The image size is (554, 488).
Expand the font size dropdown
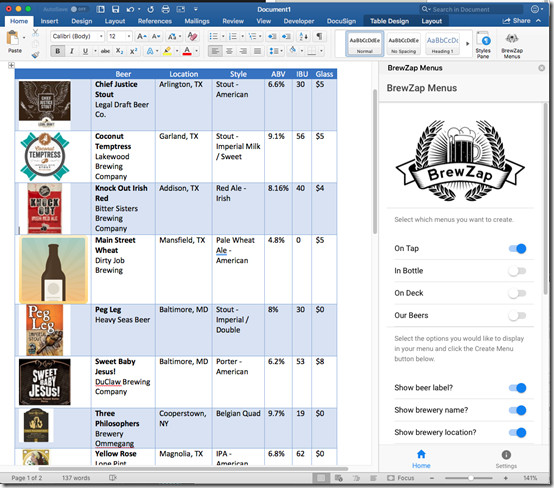coord(129,36)
